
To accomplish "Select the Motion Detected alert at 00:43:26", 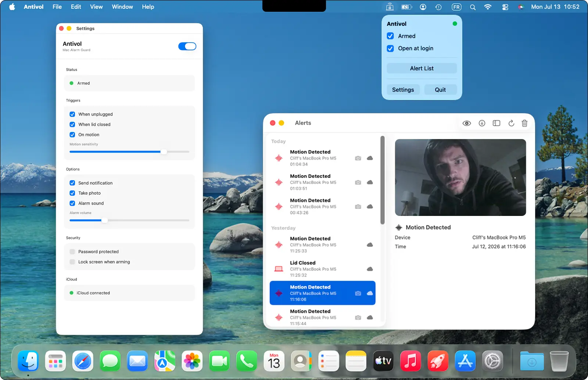I will pyautogui.click(x=323, y=207).
